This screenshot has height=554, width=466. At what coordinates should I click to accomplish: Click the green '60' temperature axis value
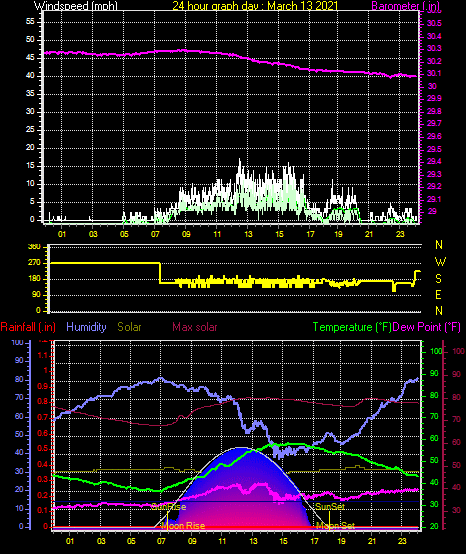[435, 438]
